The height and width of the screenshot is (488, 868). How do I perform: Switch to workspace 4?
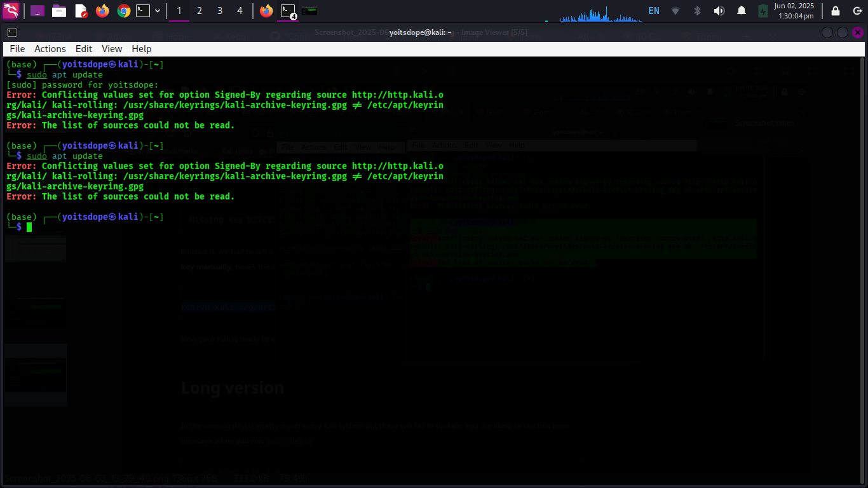240,11
